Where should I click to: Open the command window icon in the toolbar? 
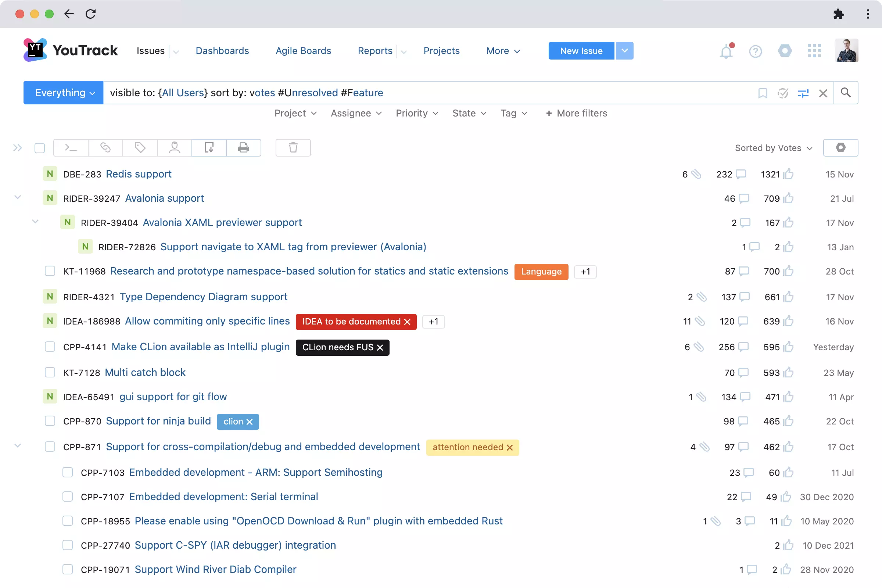(70, 148)
